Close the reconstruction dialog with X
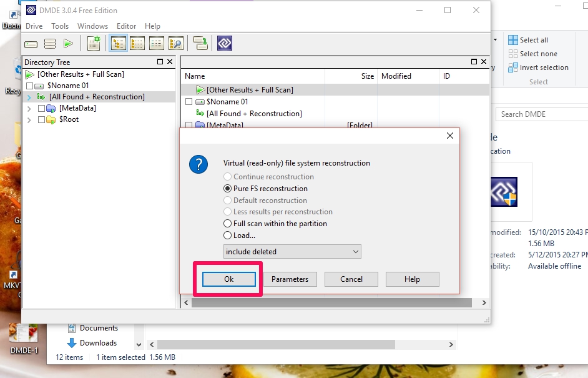This screenshot has width=588, height=378. tap(450, 136)
